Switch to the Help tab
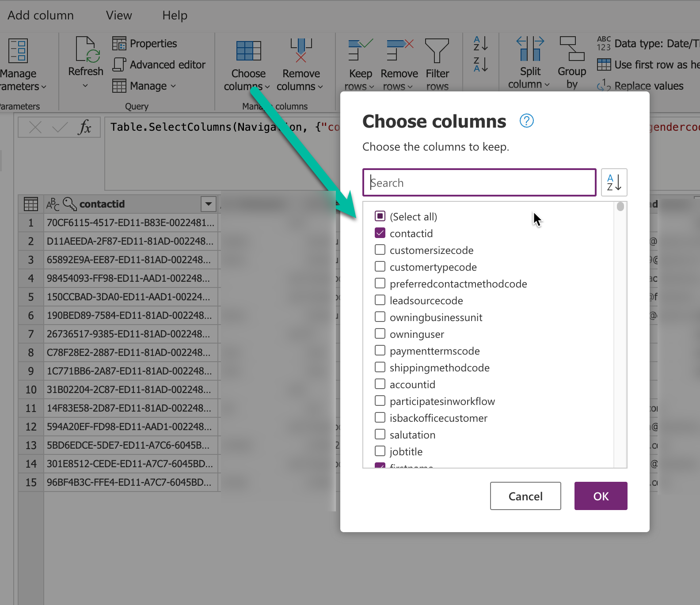 pyautogui.click(x=175, y=15)
